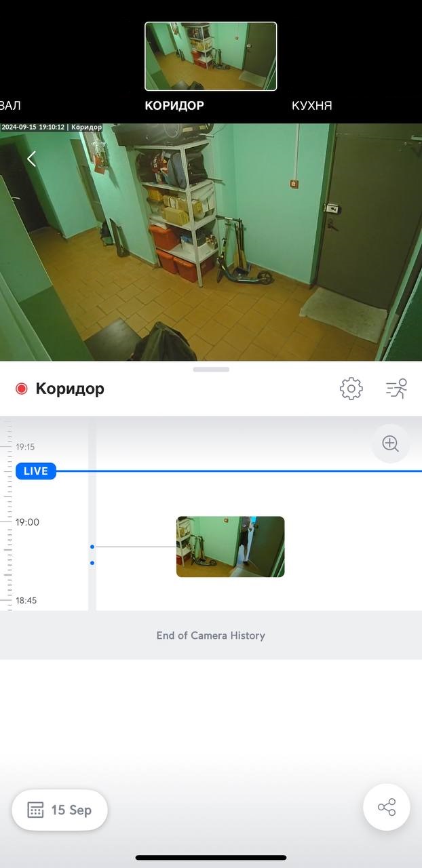Tap the back arrow on video

[31, 159]
